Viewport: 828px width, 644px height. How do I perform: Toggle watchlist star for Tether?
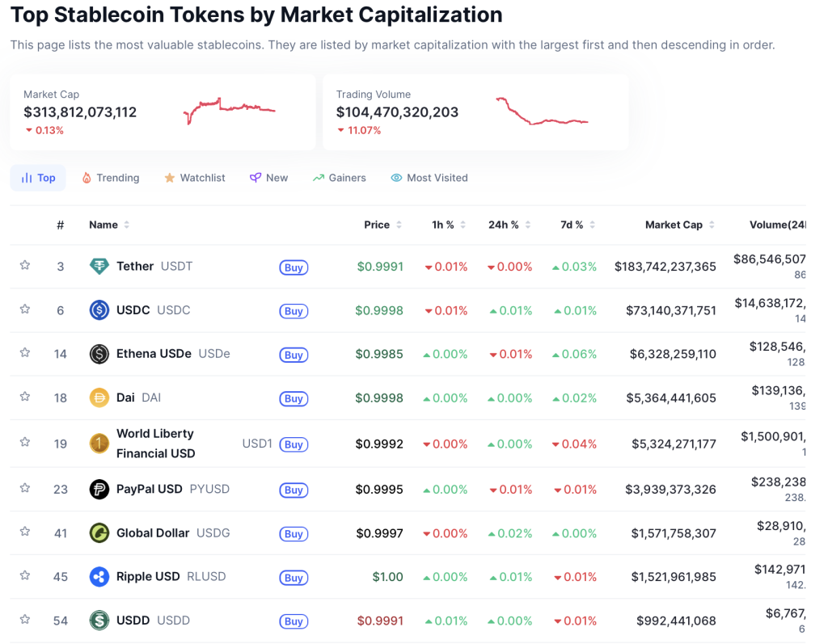click(25, 265)
